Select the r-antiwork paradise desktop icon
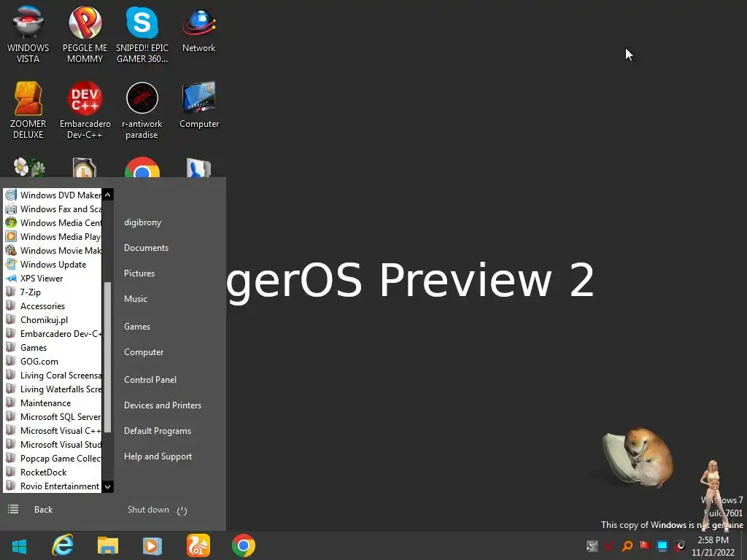This screenshot has width=747, height=560. (x=142, y=111)
